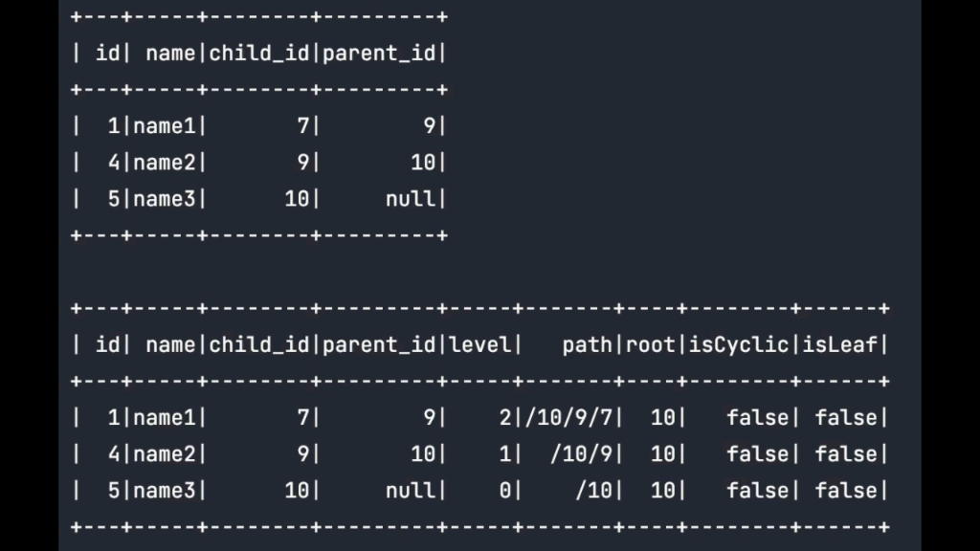Click the "level" column header
This screenshot has height=551, width=980.
[480, 344]
